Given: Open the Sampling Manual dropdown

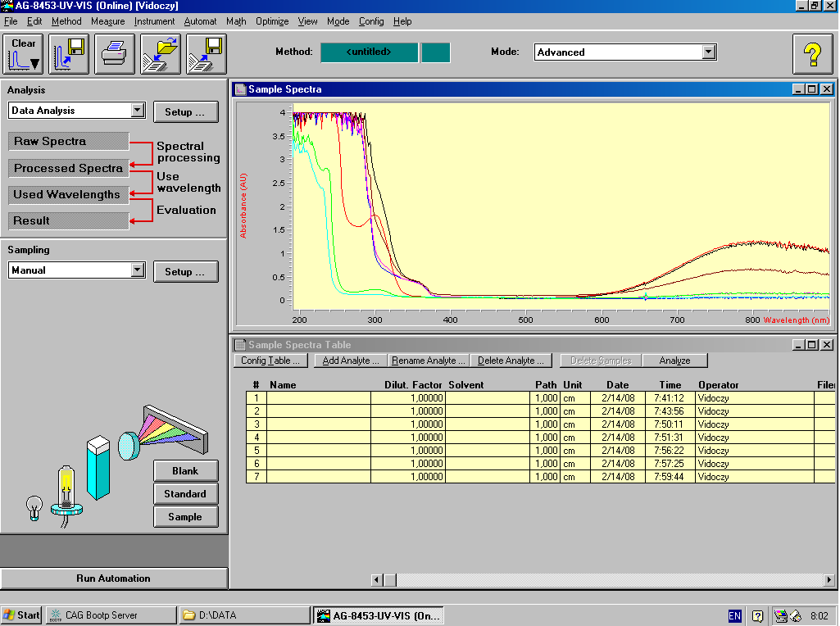Looking at the screenshot, I should [x=138, y=270].
